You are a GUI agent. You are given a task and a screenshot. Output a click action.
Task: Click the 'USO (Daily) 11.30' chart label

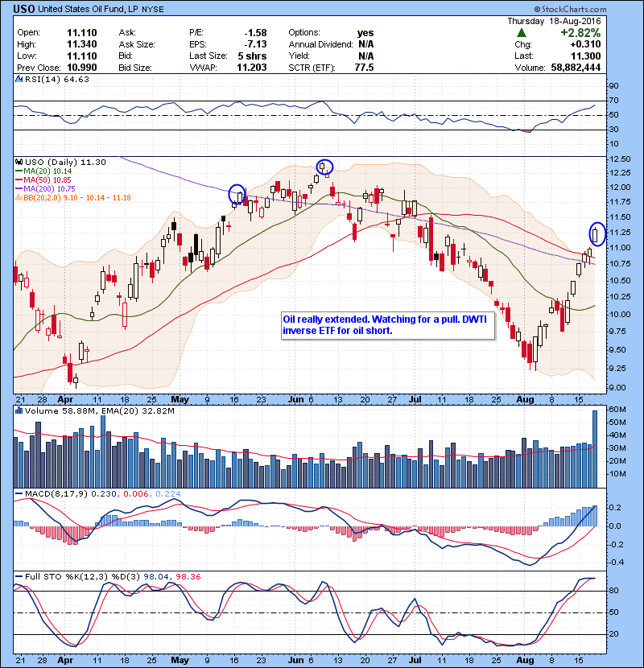(65, 163)
